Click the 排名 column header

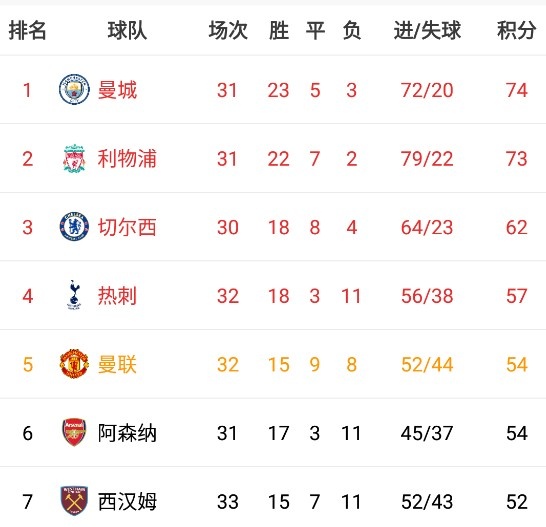click(28, 30)
